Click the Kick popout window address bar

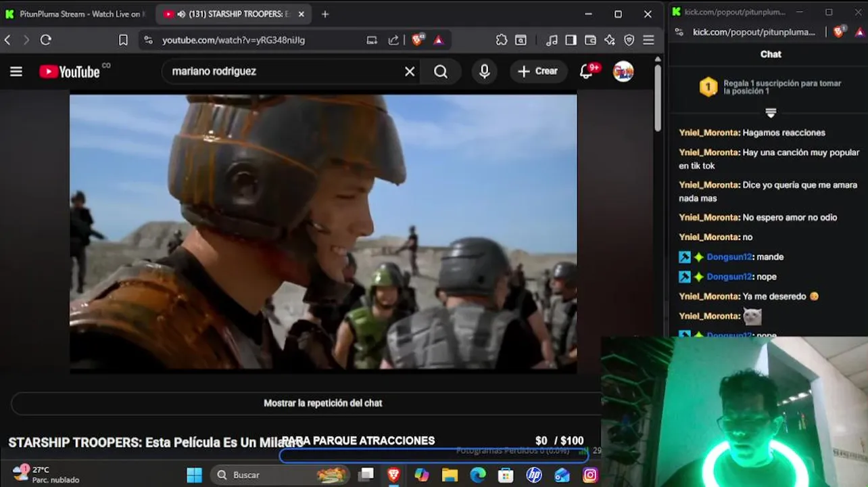click(754, 32)
